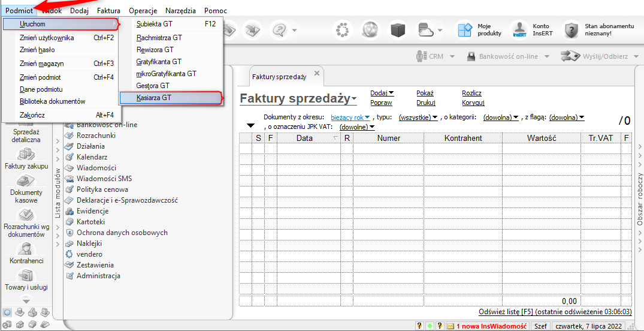644x331 pixels.
Task: Open Towary i usługi in the sidebar
Action: coord(26,279)
